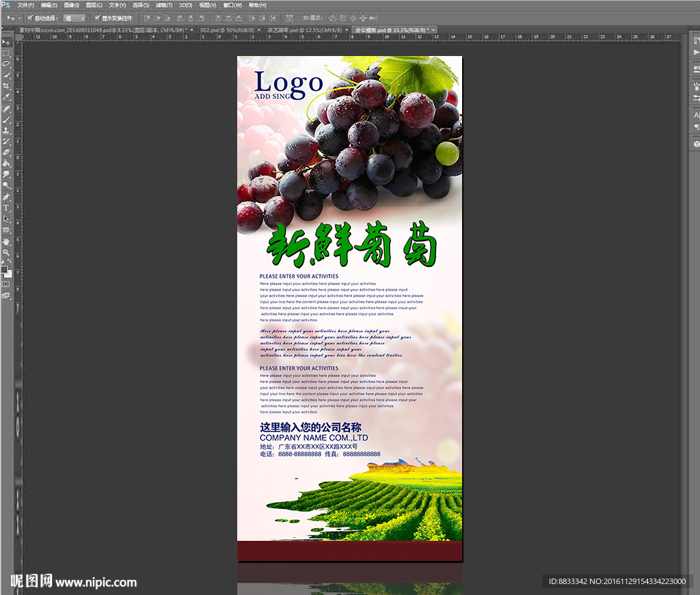This screenshot has width=700, height=595.
Task: Open the Character panel icon on right dock
Action: pyautogui.click(x=696, y=115)
